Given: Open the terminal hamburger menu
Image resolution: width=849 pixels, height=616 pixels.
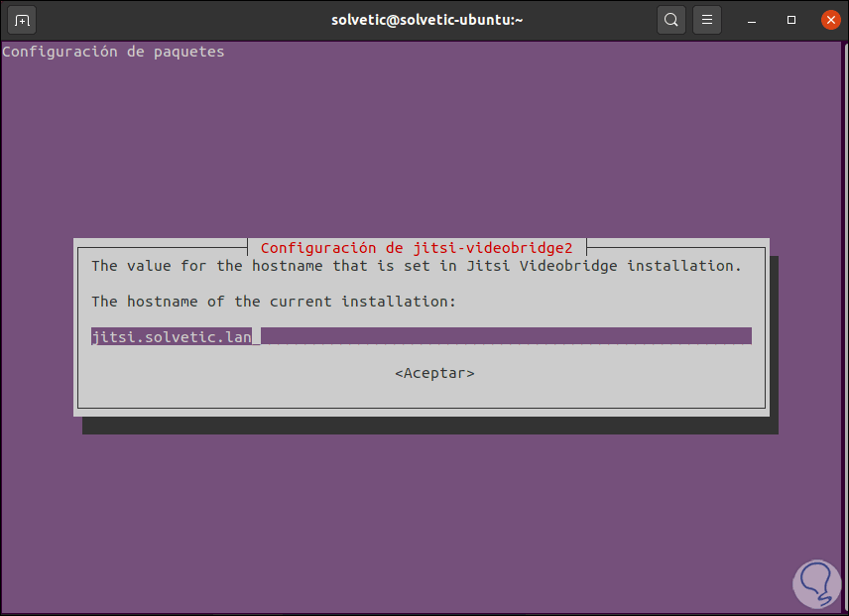Looking at the screenshot, I should (706, 20).
